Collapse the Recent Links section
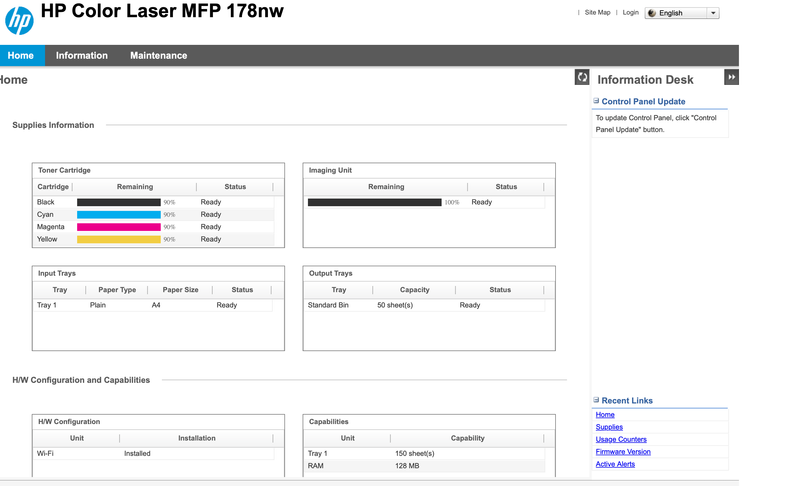 tap(596, 400)
